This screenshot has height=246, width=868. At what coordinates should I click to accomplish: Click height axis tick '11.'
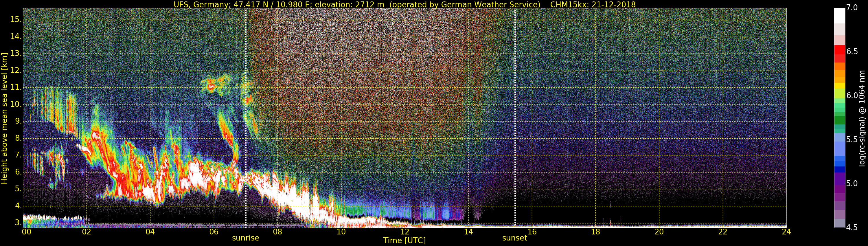pyautogui.click(x=16, y=88)
